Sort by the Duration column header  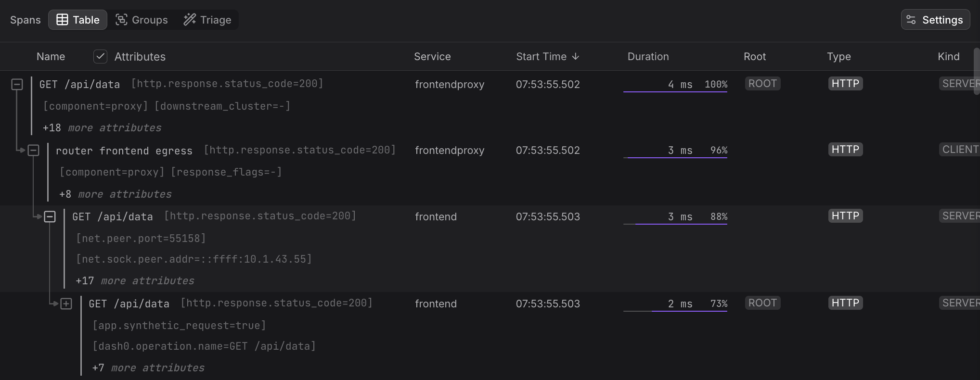coord(648,57)
